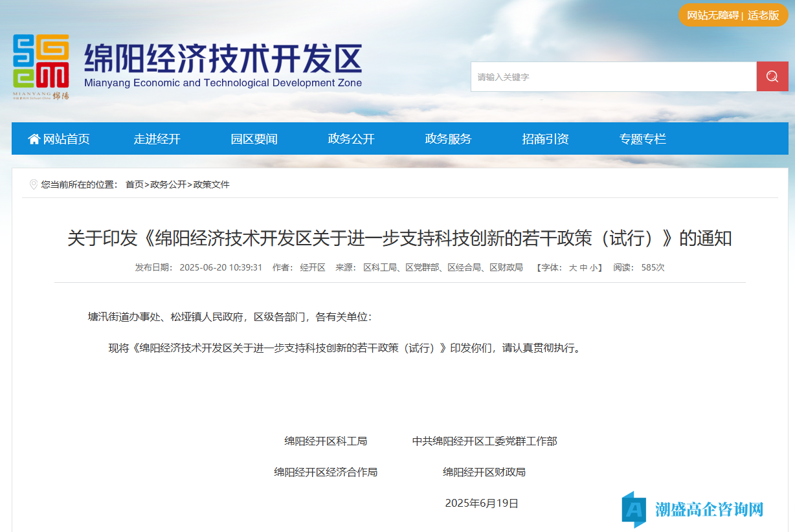Image resolution: width=795 pixels, height=532 pixels.
Task: Click 网站无障碍 accessibility link
Action: tap(712, 16)
